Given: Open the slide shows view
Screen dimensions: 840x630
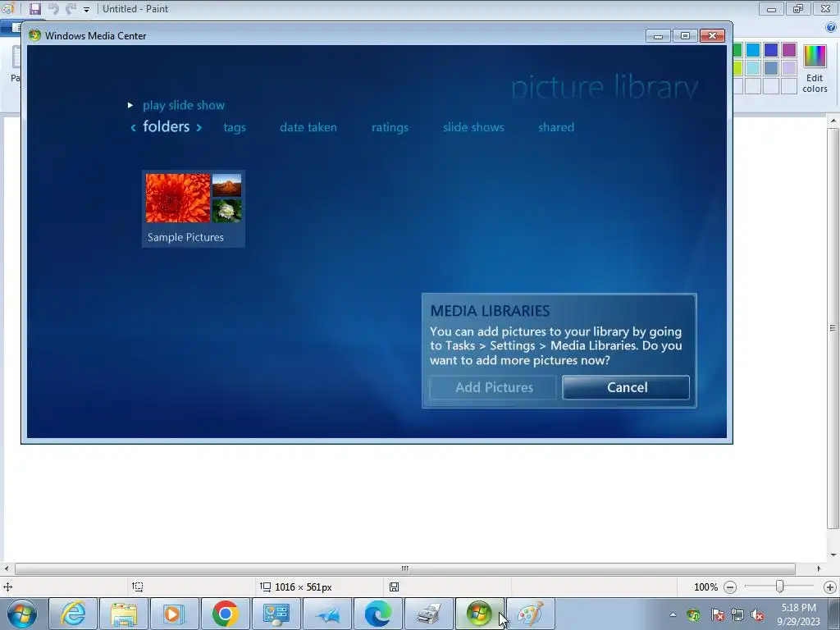Looking at the screenshot, I should [473, 127].
